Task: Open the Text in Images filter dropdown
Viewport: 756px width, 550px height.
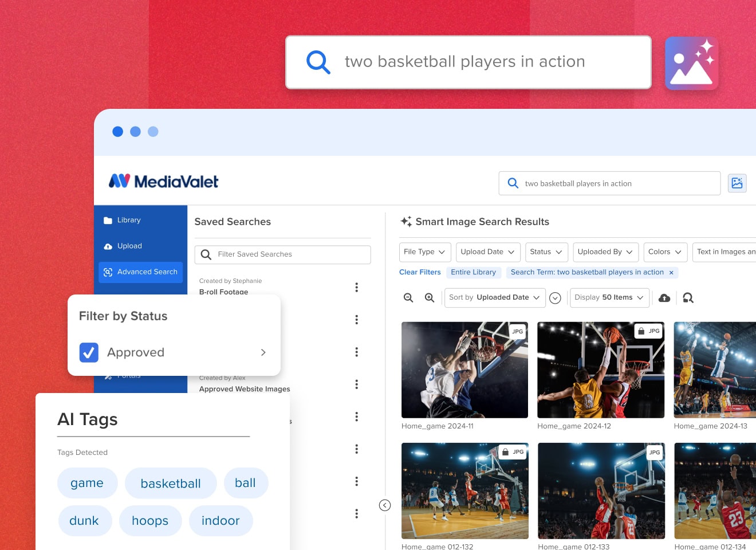Action: tap(724, 252)
